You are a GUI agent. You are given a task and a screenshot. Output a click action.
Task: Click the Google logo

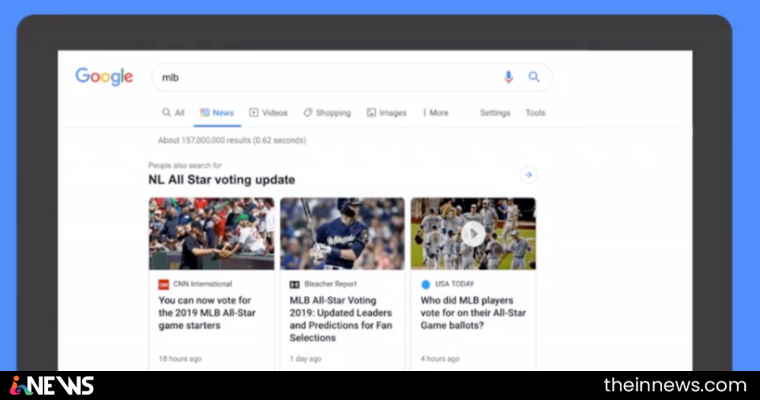104,77
